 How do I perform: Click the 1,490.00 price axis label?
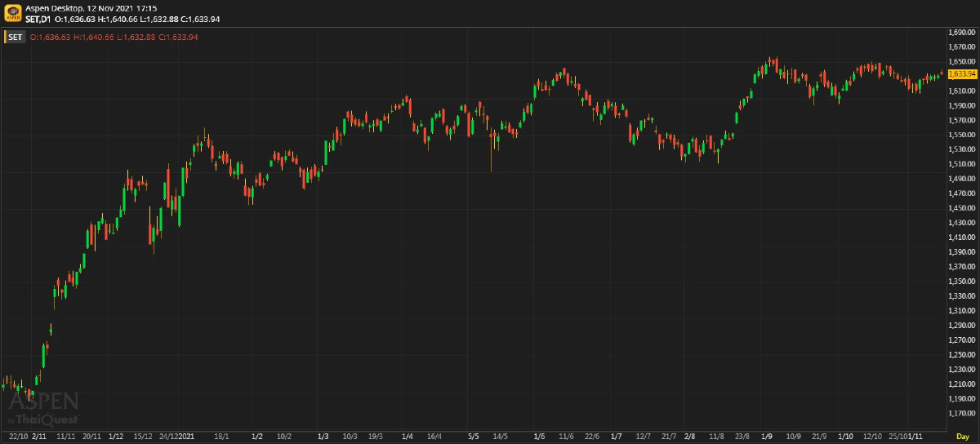click(x=963, y=178)
